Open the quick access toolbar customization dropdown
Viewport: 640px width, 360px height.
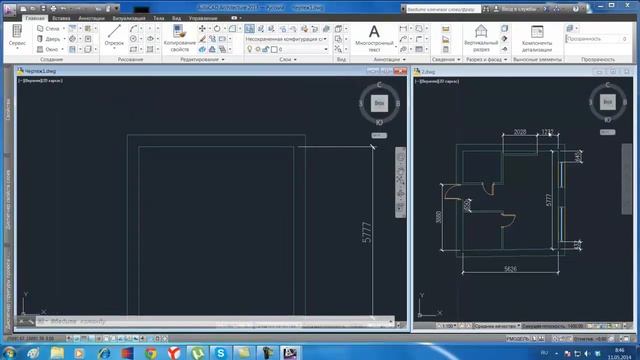coord(117,8)
